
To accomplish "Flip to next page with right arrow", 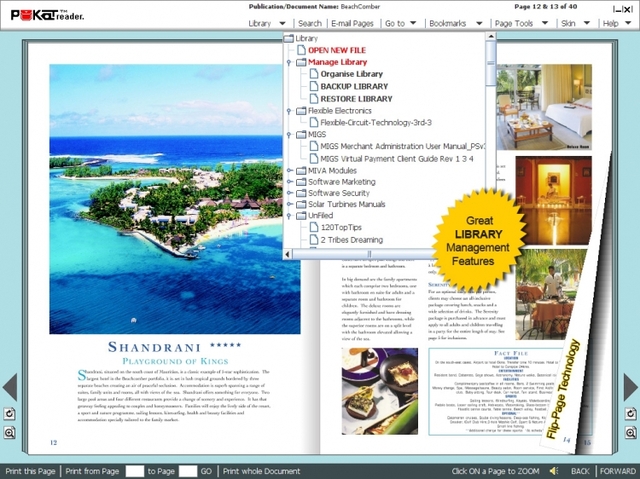I will point(631,386).
